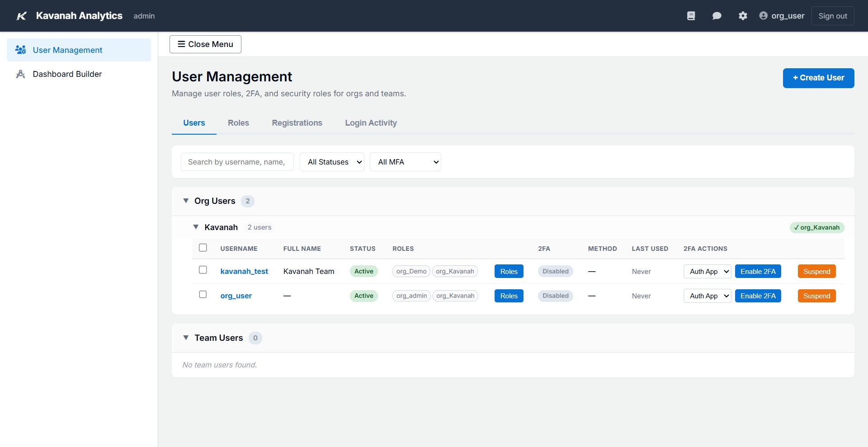Click the org_user profile avatar icon
Image resolution: width=868 pixels, height=447 pixels.
[x=763, y=15]
